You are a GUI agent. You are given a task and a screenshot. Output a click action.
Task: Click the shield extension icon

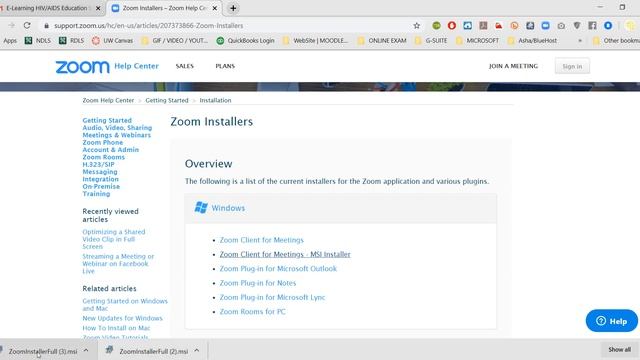[x=577, y=25]
